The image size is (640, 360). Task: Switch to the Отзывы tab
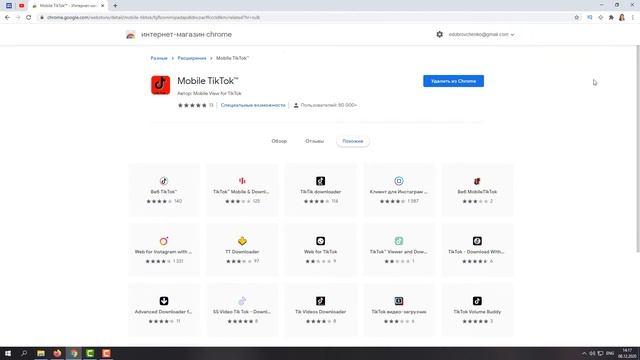[x=314, y=141]
